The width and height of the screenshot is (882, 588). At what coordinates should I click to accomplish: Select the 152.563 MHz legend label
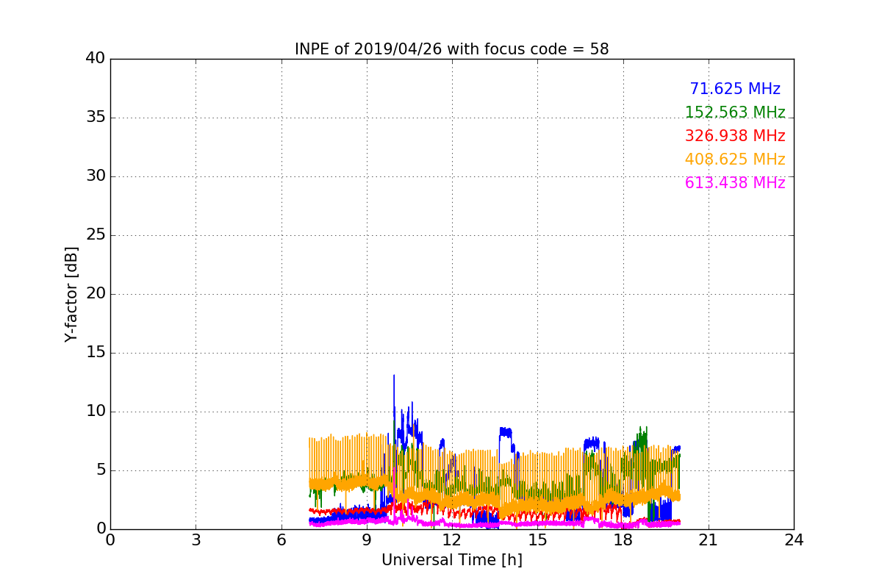pyautogui.click(x=735, y=112)
